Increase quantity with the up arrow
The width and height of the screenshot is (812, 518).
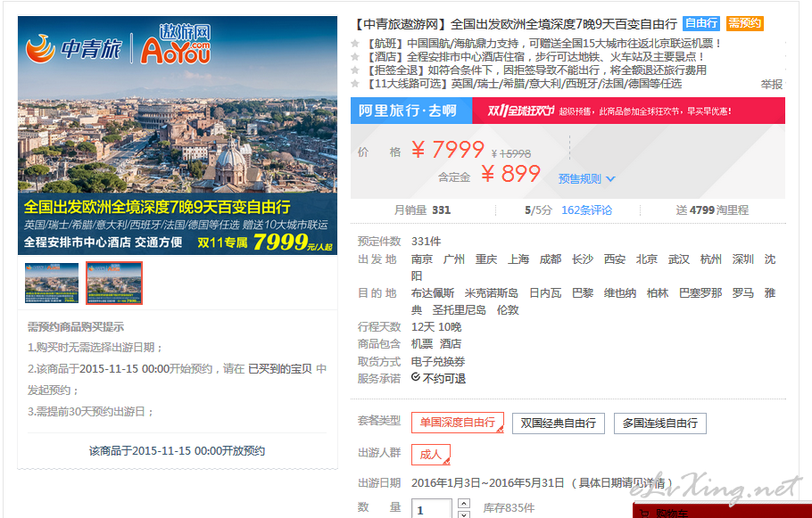tap(464, 504)
